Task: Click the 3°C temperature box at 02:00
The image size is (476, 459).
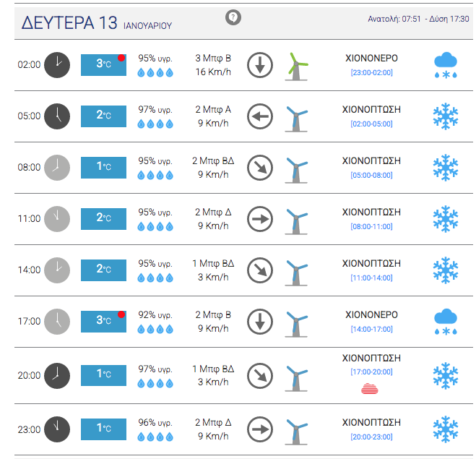Action: pos(103,64)
